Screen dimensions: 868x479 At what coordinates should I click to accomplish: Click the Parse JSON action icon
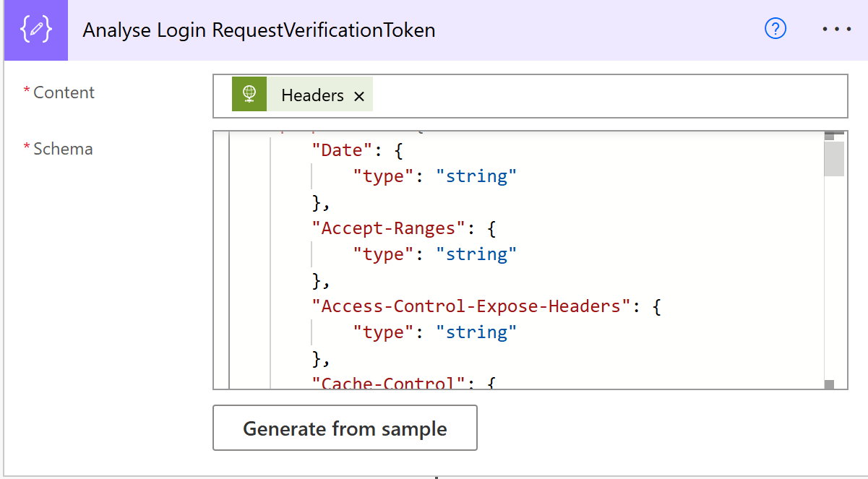point(36,31)
